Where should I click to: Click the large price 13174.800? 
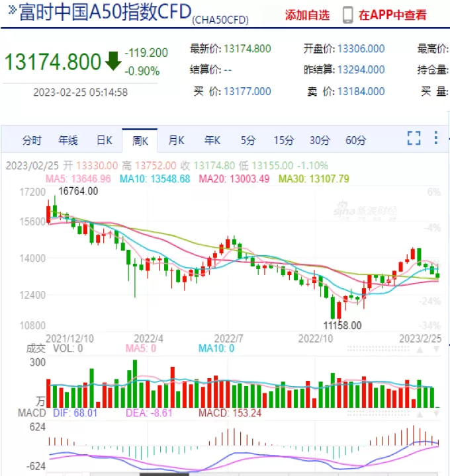[53, 61]
